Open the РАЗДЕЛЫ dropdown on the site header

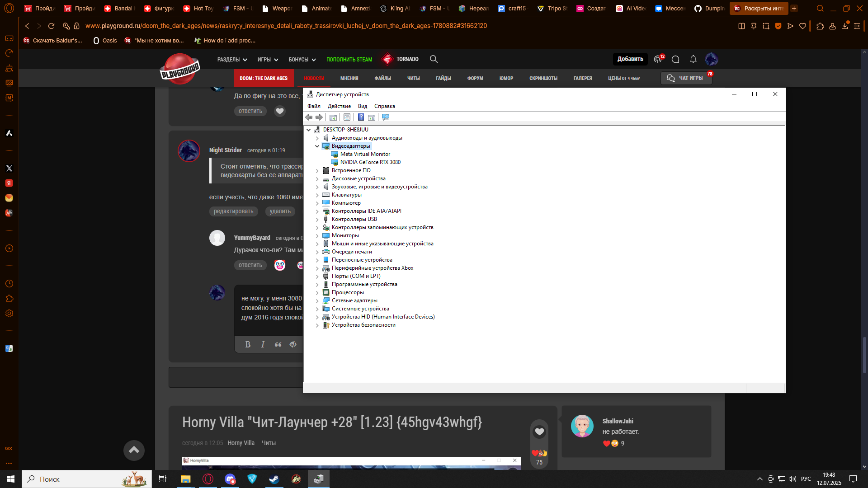pyautogui.click(x=232, y=60)
